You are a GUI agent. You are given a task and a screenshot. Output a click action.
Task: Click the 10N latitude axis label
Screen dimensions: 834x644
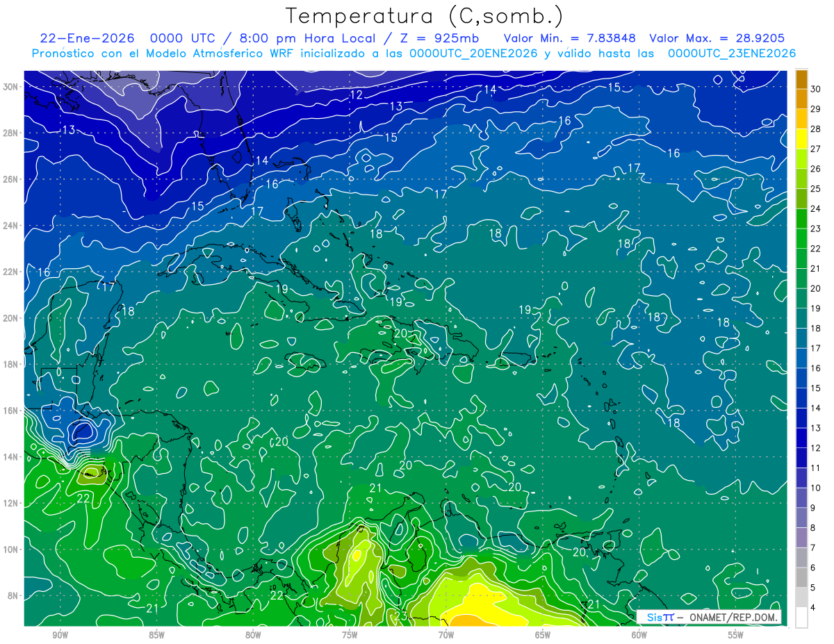(10, 550)
